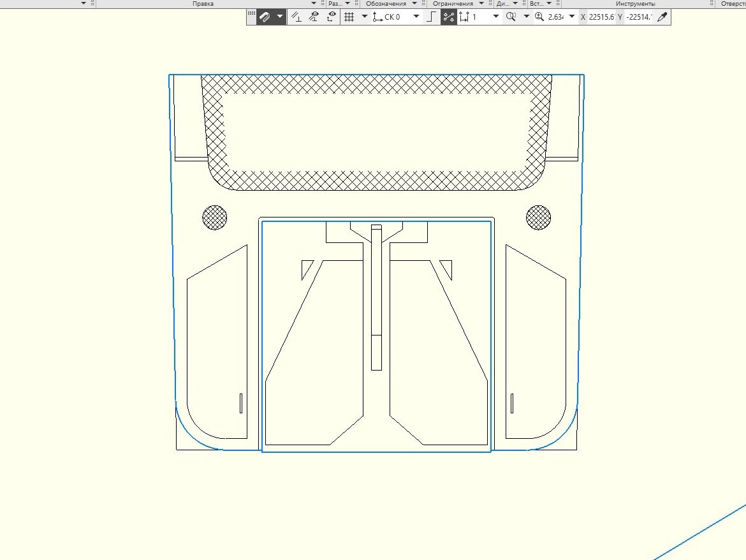Open the СК 0 coordinate system dropdown
Viewport: 746px width, 560px height.
point(416,17)
